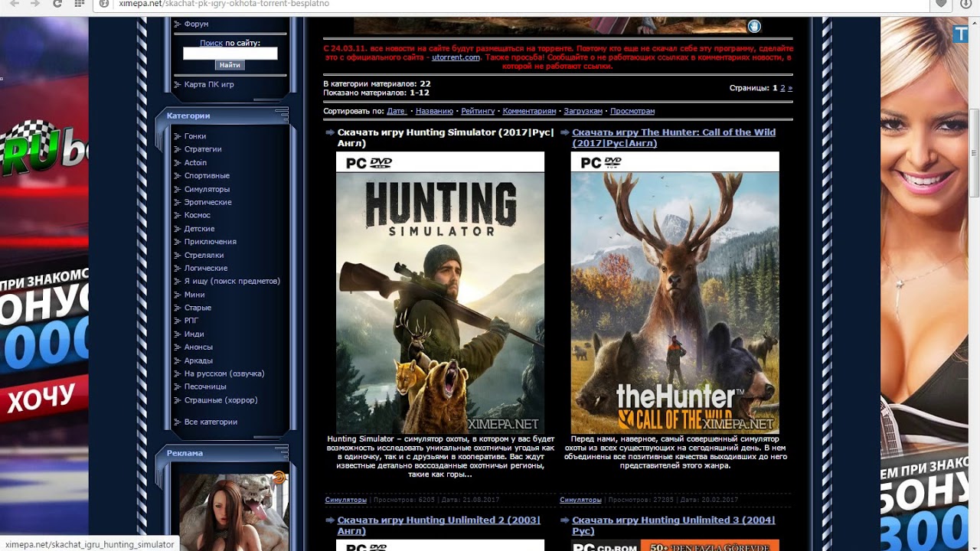
Task: Sort materials by Названию
Action: pos(434,112)
